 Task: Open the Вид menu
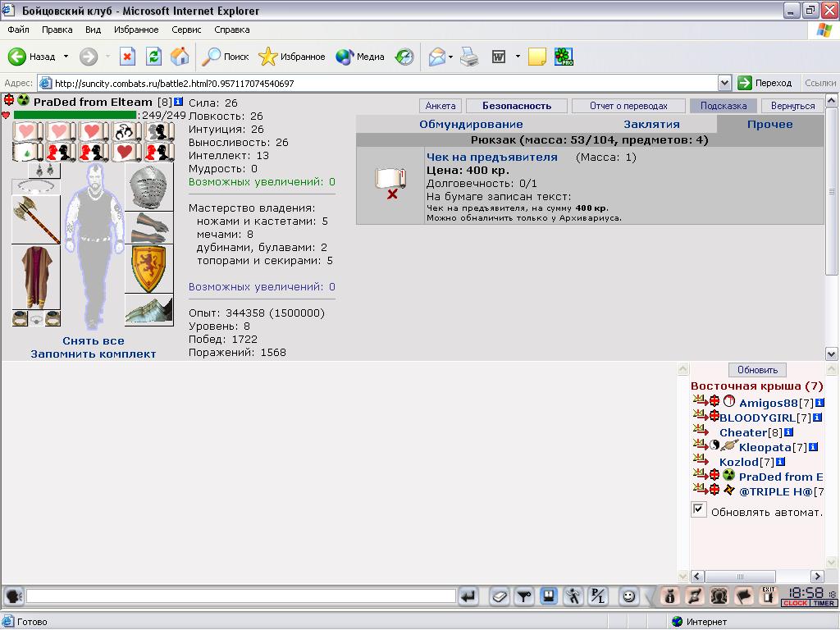pyautogui.click(x=93, y=30)
